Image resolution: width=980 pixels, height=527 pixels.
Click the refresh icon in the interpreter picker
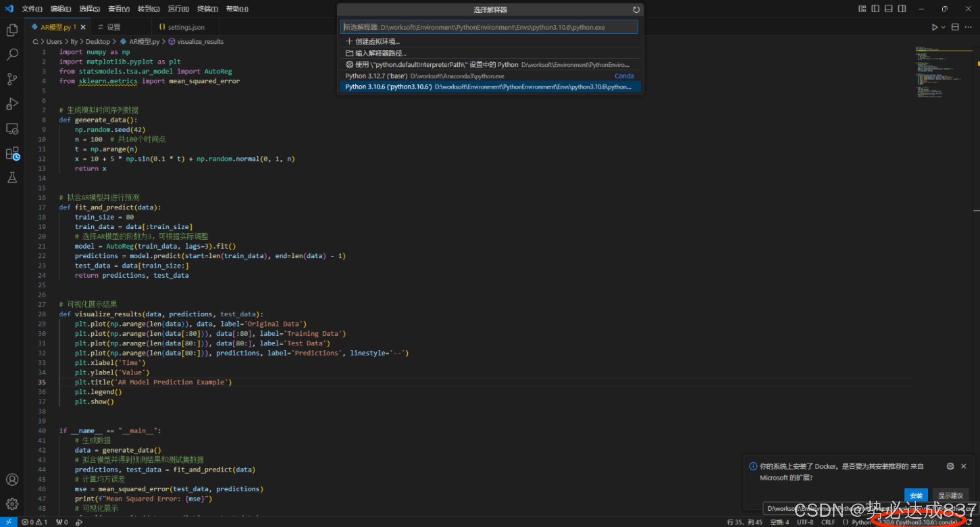636,9
